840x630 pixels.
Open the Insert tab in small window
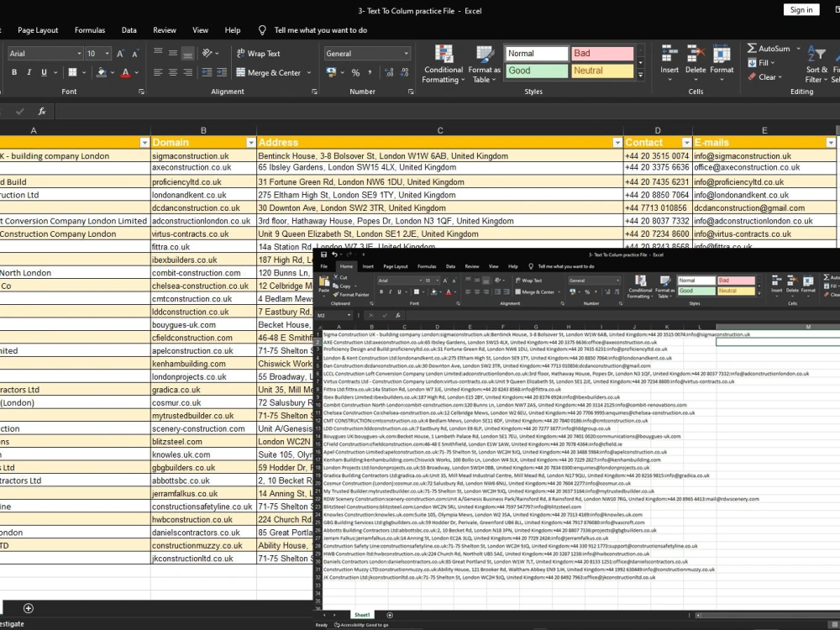click(x=368, y=266)
